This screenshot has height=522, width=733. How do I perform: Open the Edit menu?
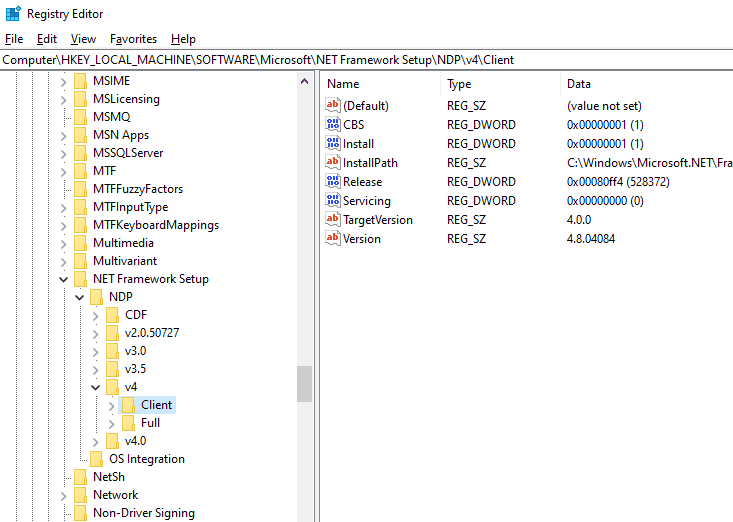[x=47, y=39]
